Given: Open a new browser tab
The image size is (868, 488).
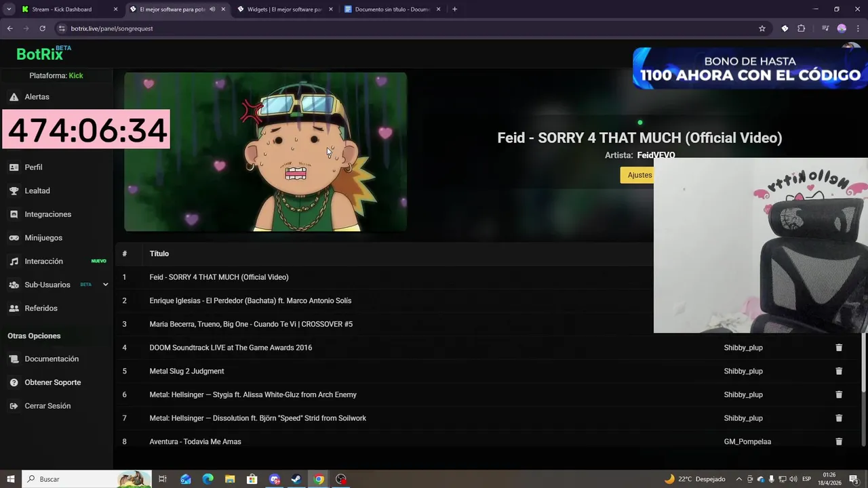Looking at the screenshot, I should tap(454, 9).
